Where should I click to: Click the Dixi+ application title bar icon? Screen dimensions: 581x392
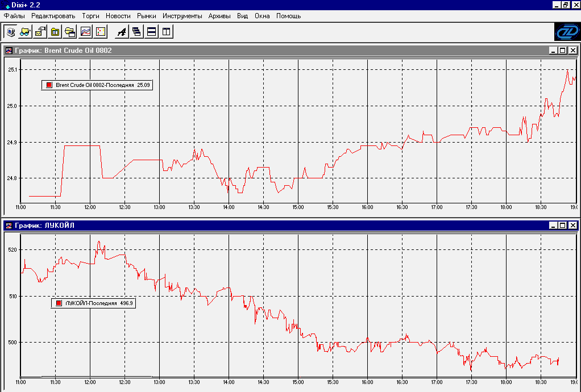click(x=6, y=5)
